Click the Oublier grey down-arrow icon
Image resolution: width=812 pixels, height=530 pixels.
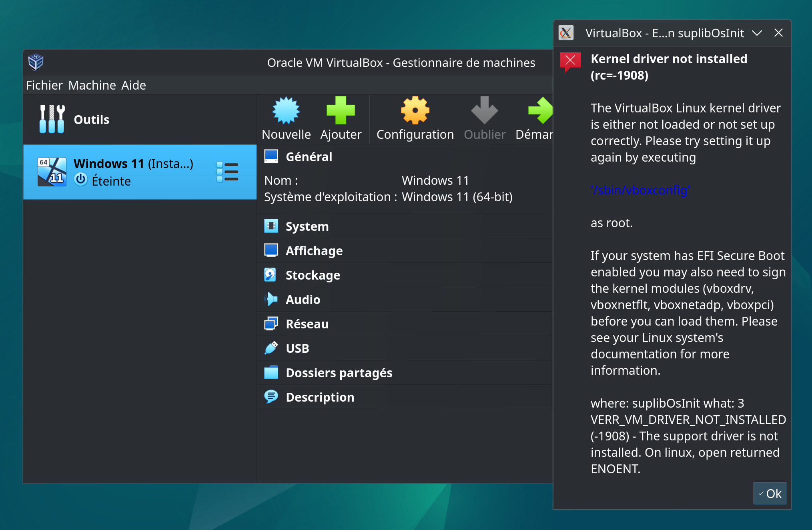click(484, 110)
